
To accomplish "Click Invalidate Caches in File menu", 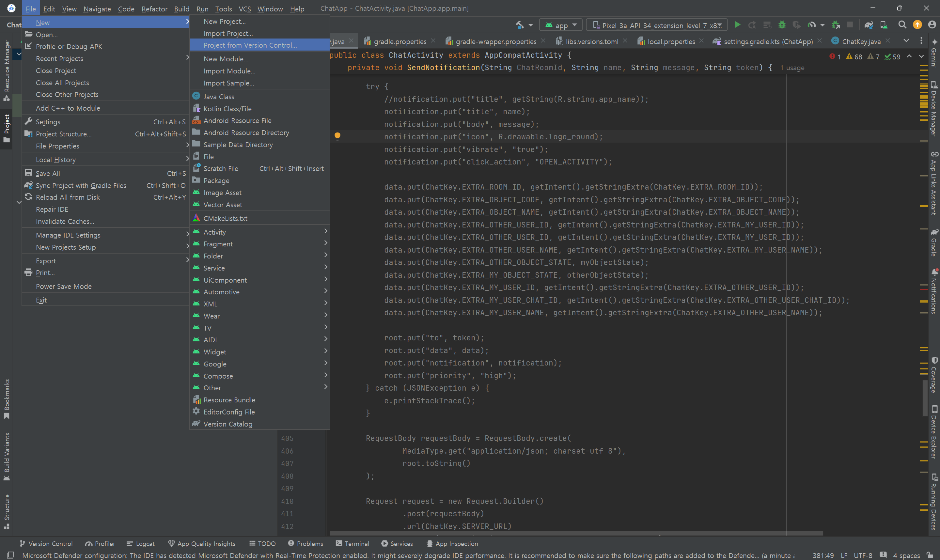I will (x=65, y=222).
